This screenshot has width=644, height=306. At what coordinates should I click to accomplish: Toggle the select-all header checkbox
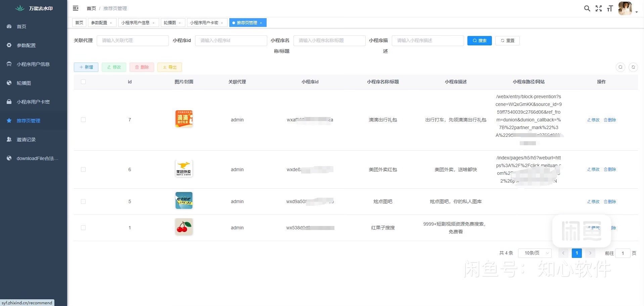(x=83, y=82)
